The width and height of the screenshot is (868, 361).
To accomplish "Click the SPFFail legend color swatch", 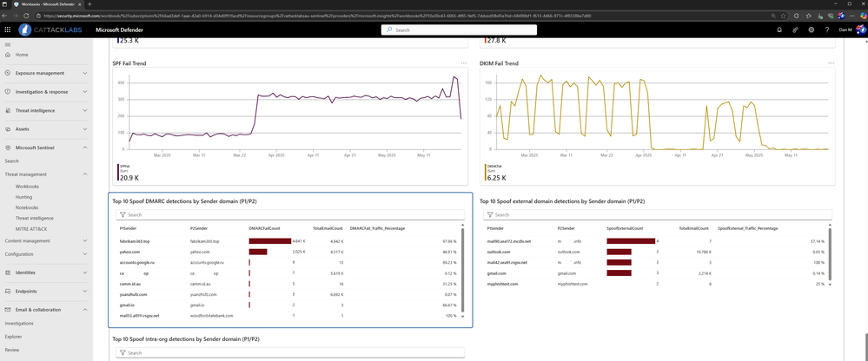I will (118, 173).
